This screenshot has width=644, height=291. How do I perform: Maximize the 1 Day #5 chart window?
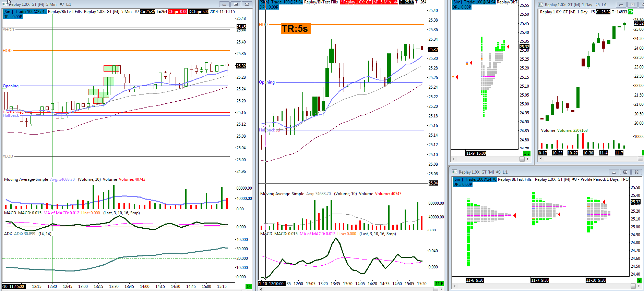[632, 5]
